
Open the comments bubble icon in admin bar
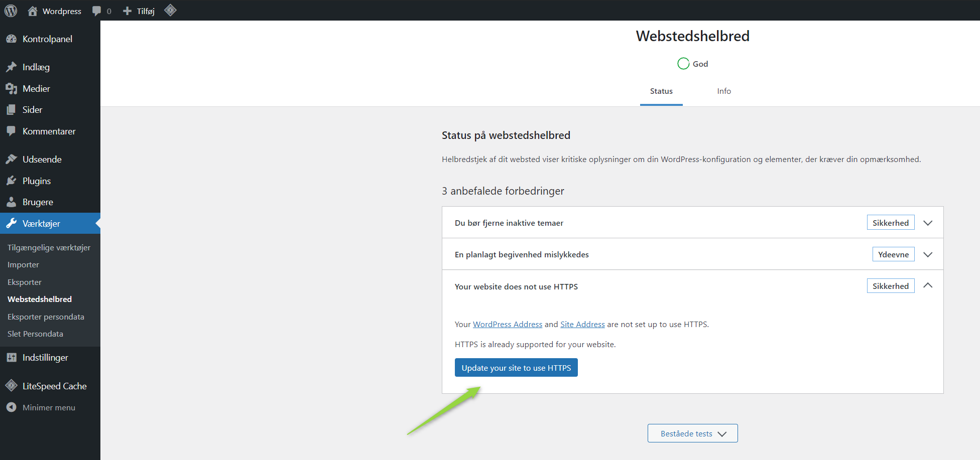97,11
